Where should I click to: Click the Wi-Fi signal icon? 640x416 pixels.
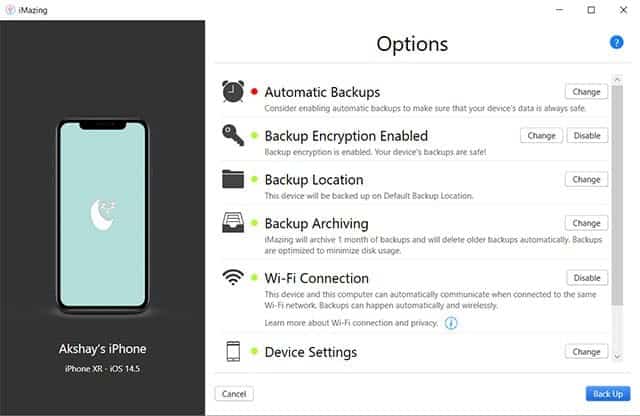click(x=233, y=278)
